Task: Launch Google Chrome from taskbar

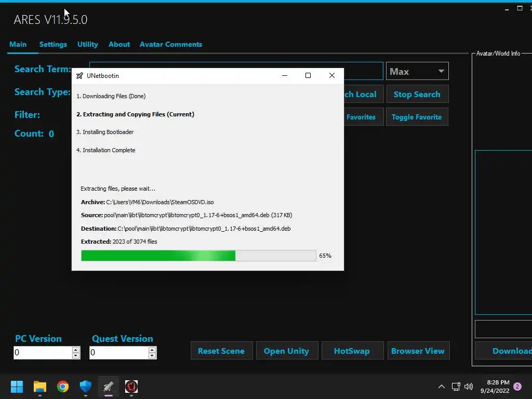Action: click(x=63, y=387)
